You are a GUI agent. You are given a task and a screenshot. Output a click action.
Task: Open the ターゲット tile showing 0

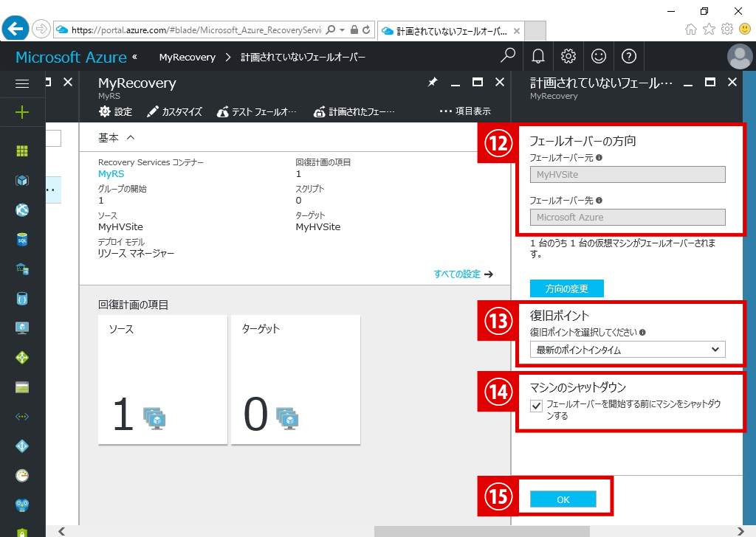click(x=295, y=379)
